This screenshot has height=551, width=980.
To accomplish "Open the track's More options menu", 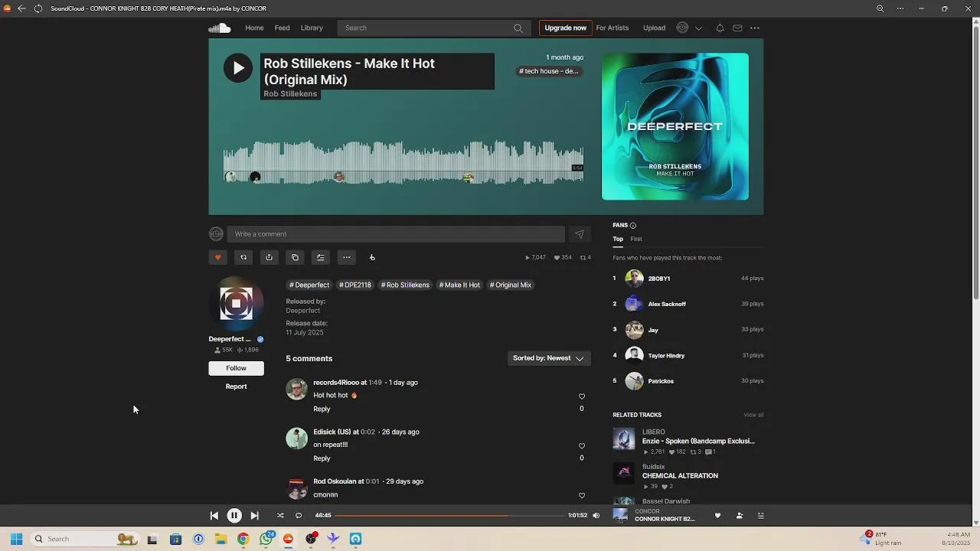I will click(347, 258).
